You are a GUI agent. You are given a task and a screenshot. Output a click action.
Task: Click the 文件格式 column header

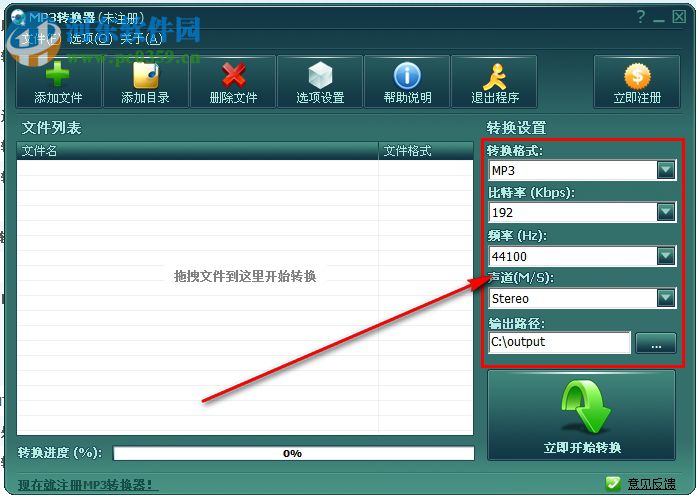426,151
